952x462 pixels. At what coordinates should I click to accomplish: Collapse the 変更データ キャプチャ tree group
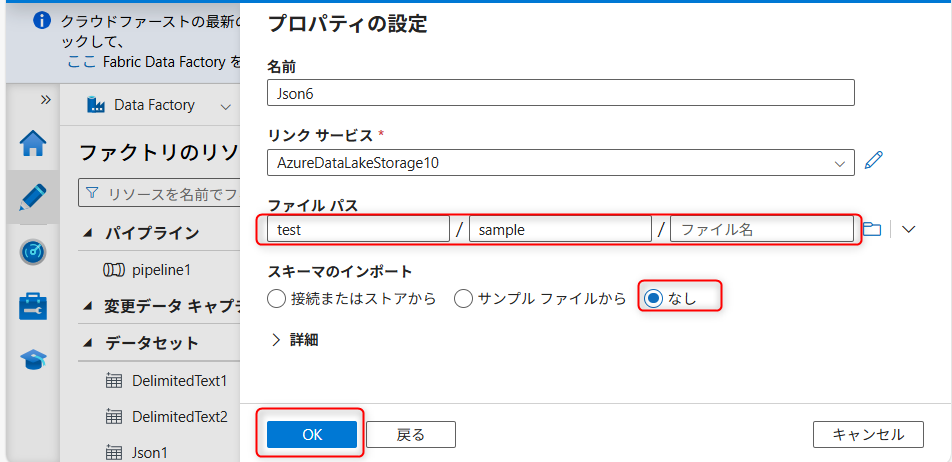coord(89,307)
